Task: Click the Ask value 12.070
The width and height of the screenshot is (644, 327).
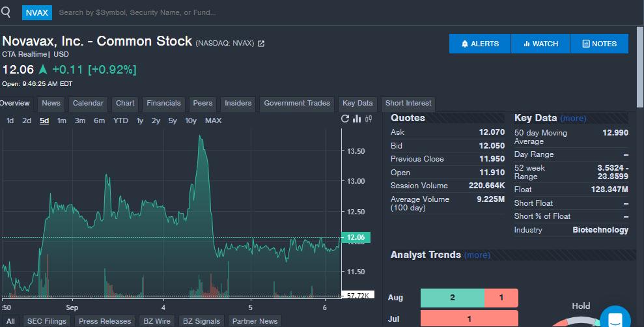Action: click(x=492, y=132)
